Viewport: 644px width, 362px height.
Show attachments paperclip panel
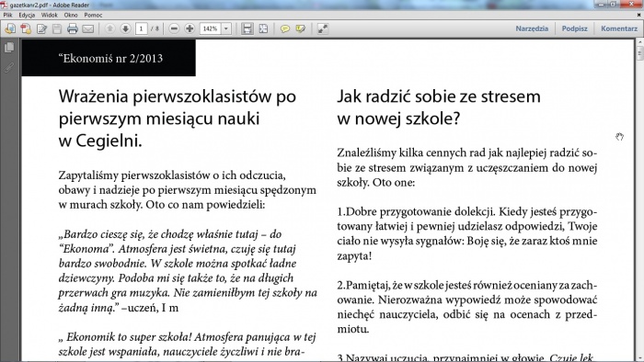(9, 67)
